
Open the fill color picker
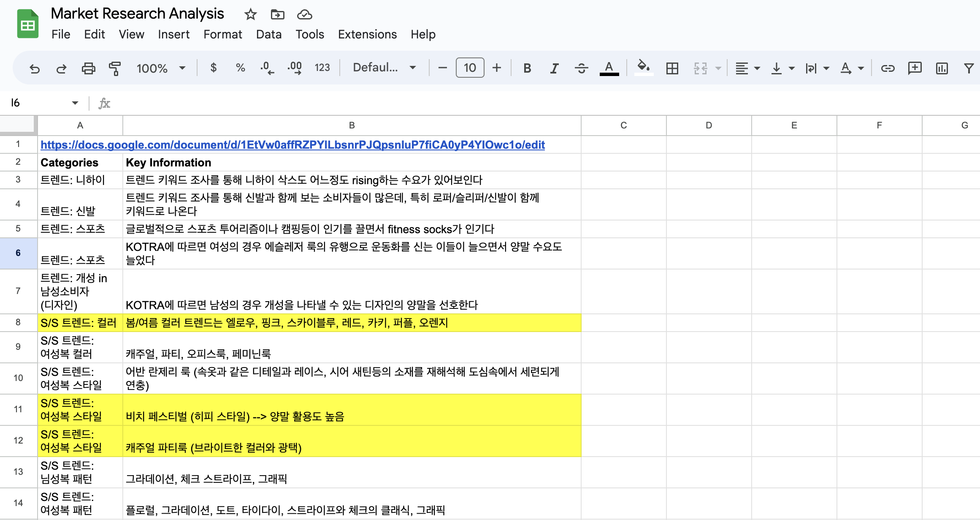643,67
